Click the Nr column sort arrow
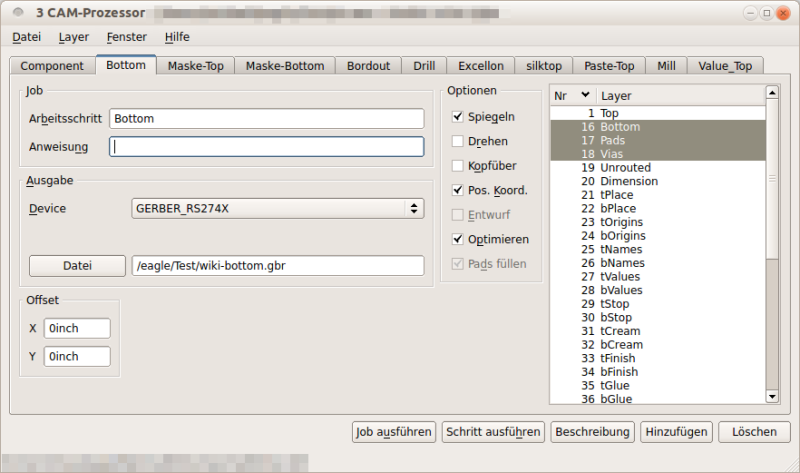Viewport: 800px width, 473px height. pos(586,95)
